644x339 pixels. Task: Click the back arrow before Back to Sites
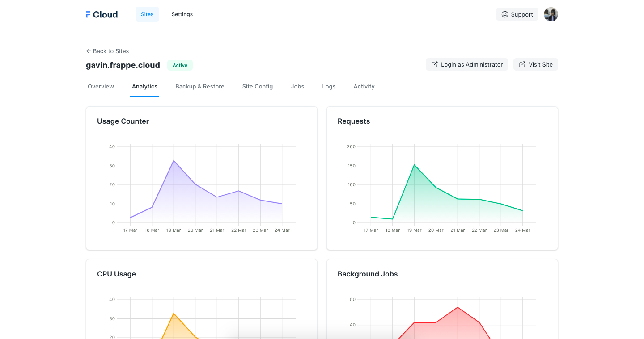click(89, 51)
